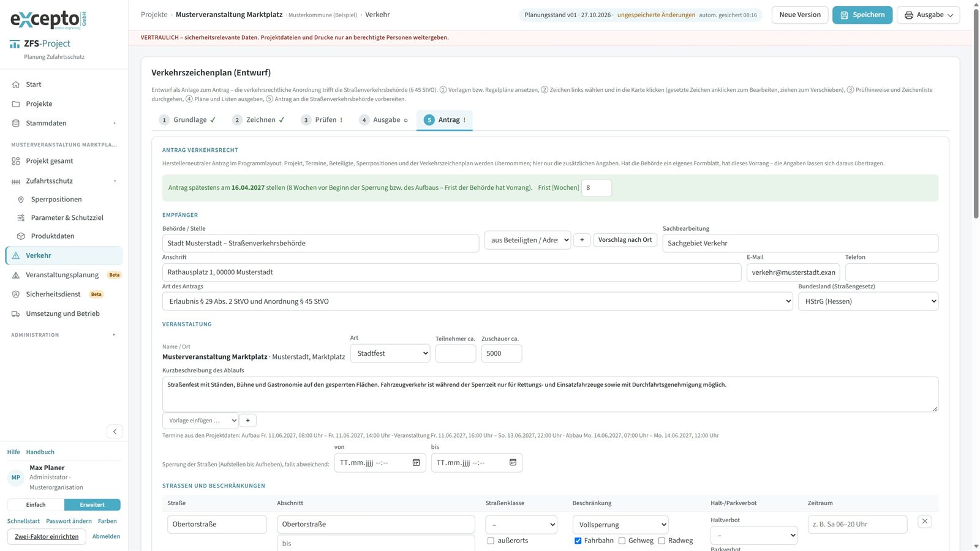Open the Ausgabe step tab
The image size is (980, 551).
pyautogui.click(x=383, y=120)
